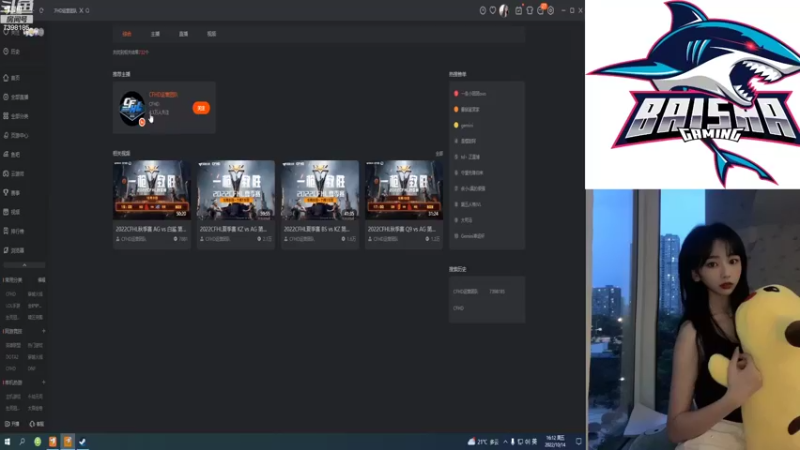Image resolution: width=800 pixels, height=450 pixels.
Task: Open 鱼吧 in the left sidebar
Action: (12, 154)
